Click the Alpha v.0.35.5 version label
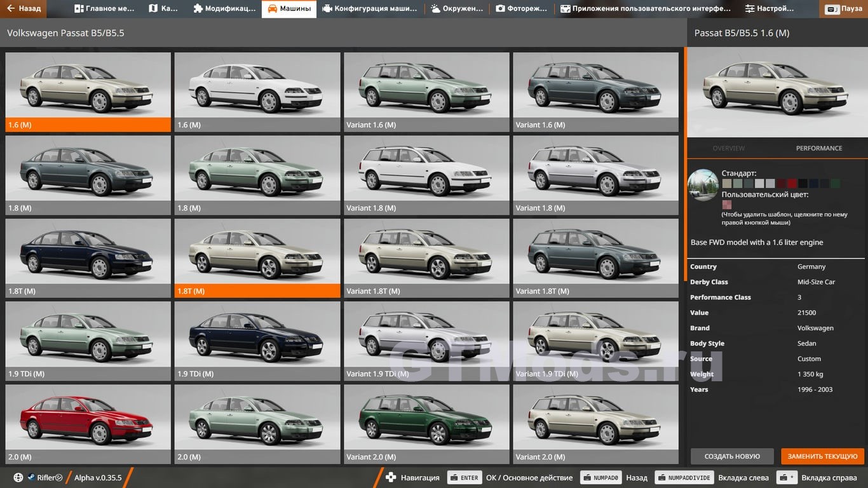The width and height of the screenshot is (868, 488). [98, 478]
